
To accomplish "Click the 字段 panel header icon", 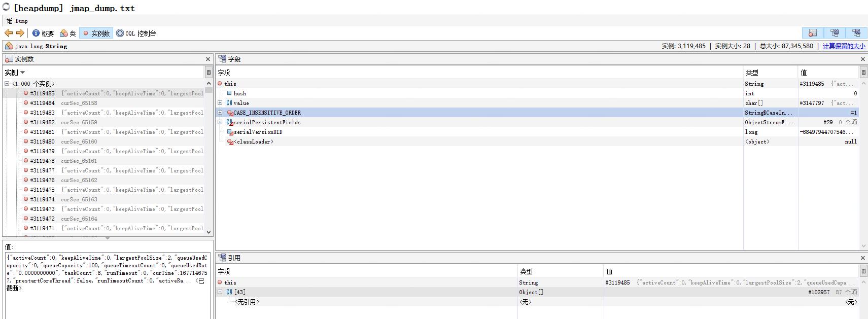I will click(x=222, y=59).
